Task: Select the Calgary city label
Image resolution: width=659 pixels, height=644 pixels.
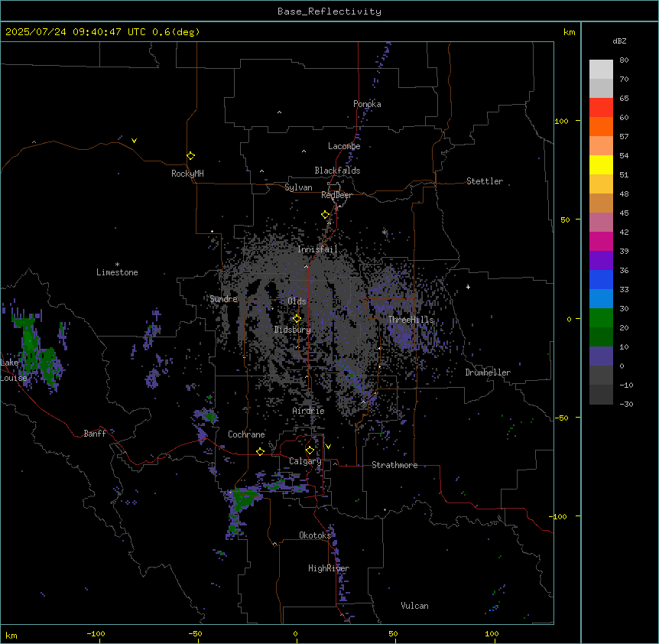Action: 305,461
